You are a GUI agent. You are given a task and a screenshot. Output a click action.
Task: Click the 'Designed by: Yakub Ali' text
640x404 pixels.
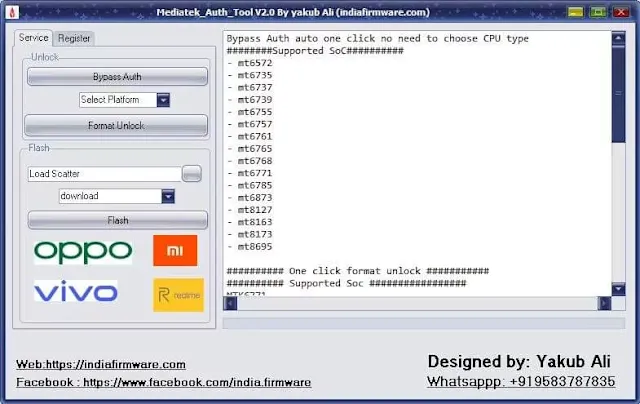coord(519,362)
